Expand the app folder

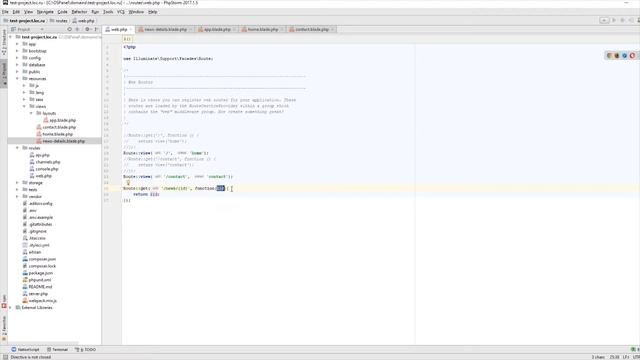(17, 44)
